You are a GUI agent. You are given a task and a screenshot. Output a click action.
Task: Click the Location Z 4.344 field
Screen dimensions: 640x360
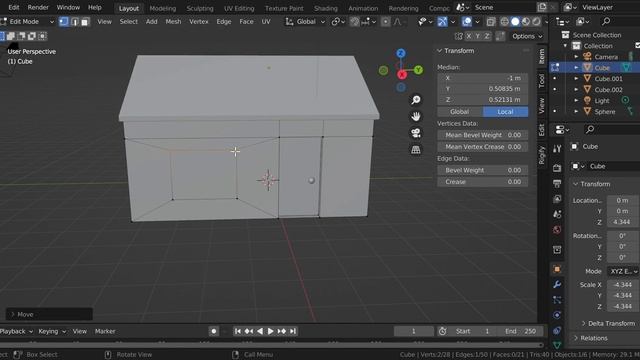click(x=623, y=222)
